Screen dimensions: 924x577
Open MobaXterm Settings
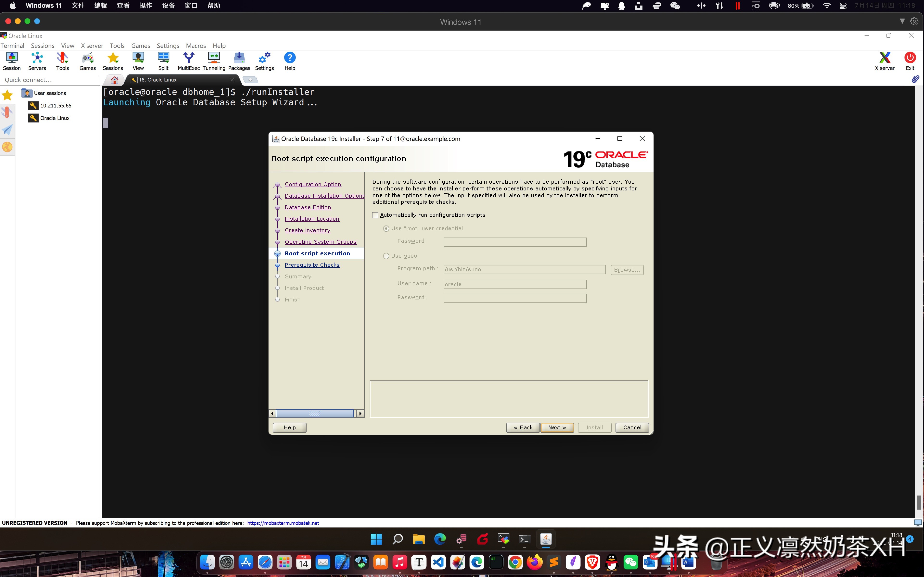click(x=264, y=61)
